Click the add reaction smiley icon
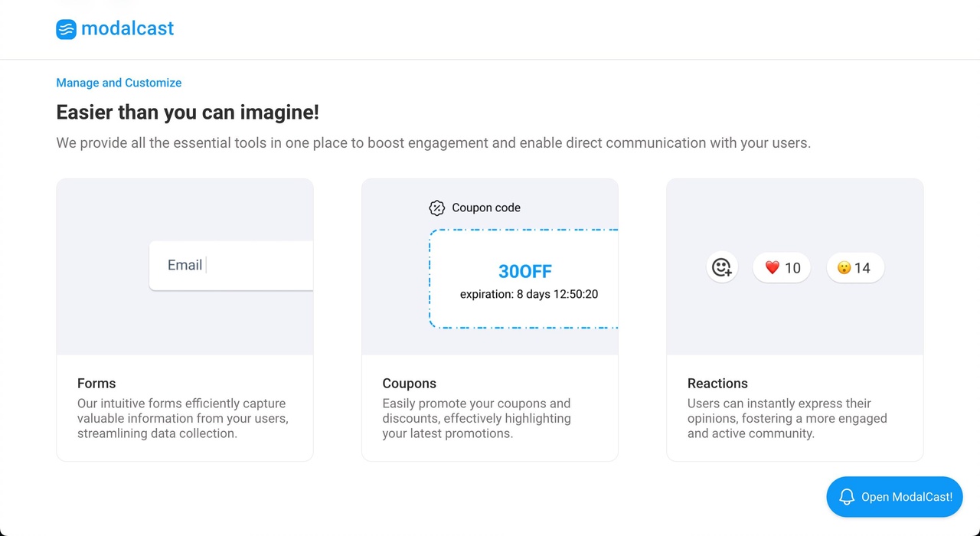The height and width of the screenshot is (536, 980). pyautogui.click(x=721, y=267)
